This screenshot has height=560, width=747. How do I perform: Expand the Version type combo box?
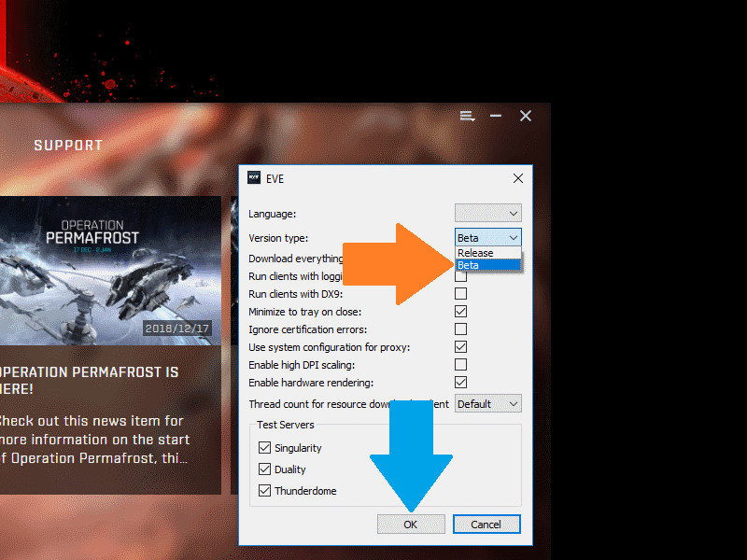(487, 238)
